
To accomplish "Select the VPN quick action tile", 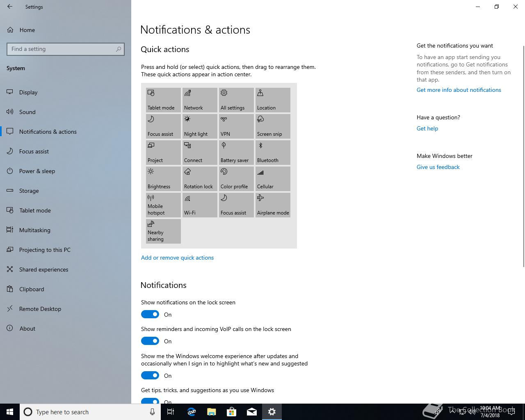I will pyautogui.click(x=236, y=126).
